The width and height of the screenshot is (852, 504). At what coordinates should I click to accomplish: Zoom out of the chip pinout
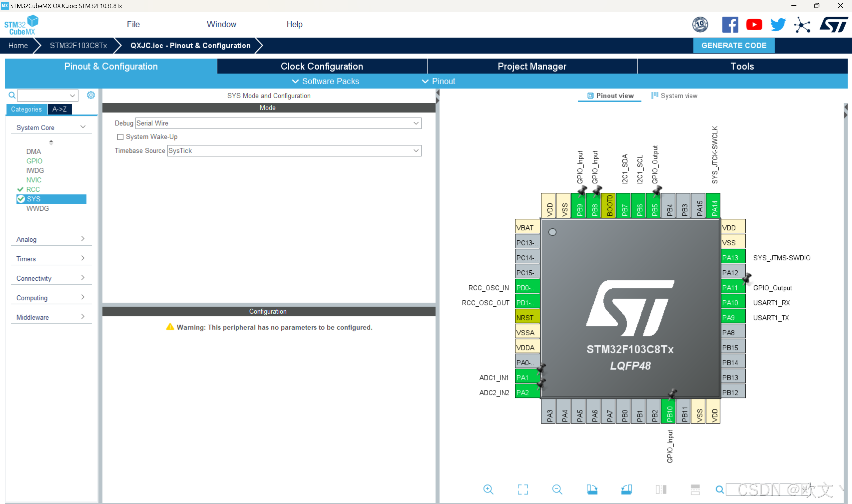[557, 489]
